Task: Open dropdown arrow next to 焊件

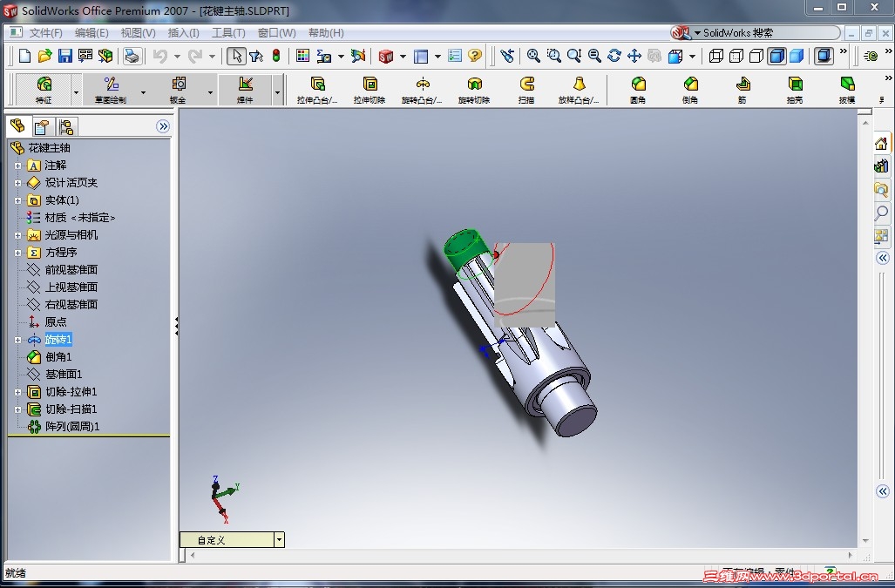Action: (x=278, y=91)
